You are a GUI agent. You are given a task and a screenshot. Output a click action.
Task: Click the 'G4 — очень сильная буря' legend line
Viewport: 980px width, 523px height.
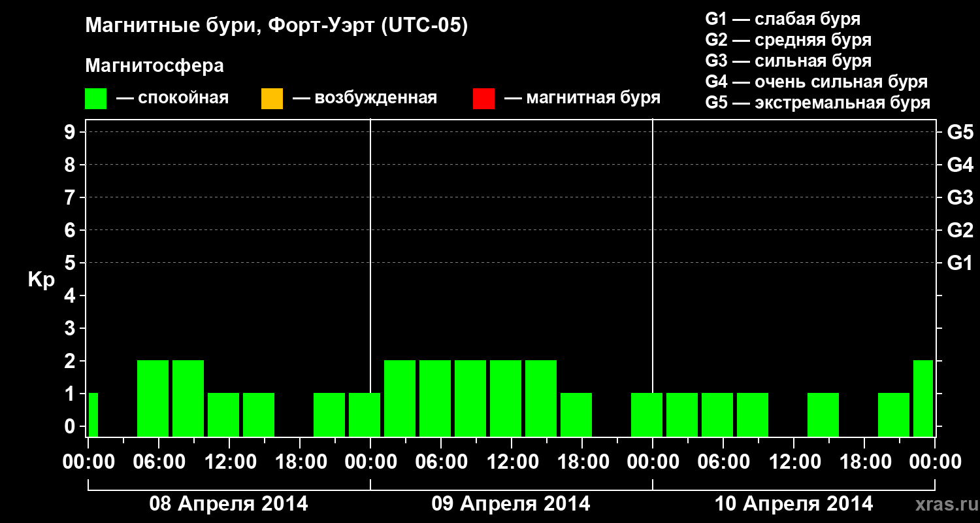point(817,82)
